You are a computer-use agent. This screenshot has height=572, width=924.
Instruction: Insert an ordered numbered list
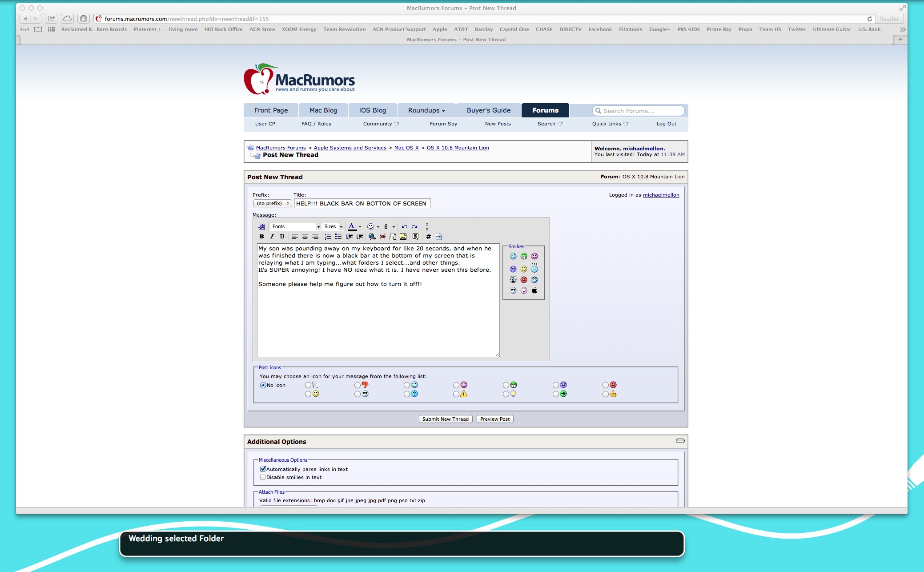click(328, 237)
